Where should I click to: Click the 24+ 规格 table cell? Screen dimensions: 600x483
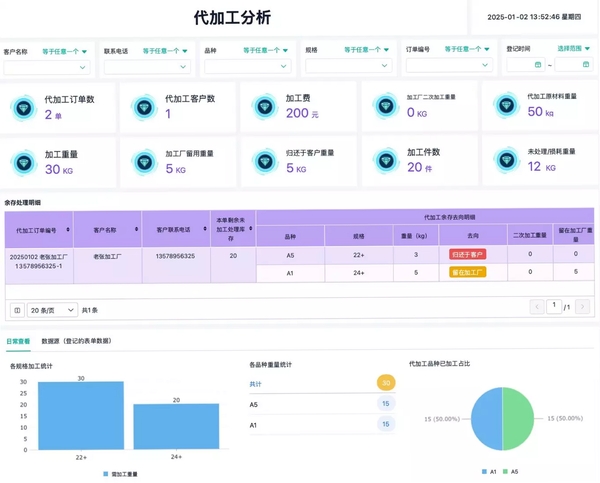359,273
